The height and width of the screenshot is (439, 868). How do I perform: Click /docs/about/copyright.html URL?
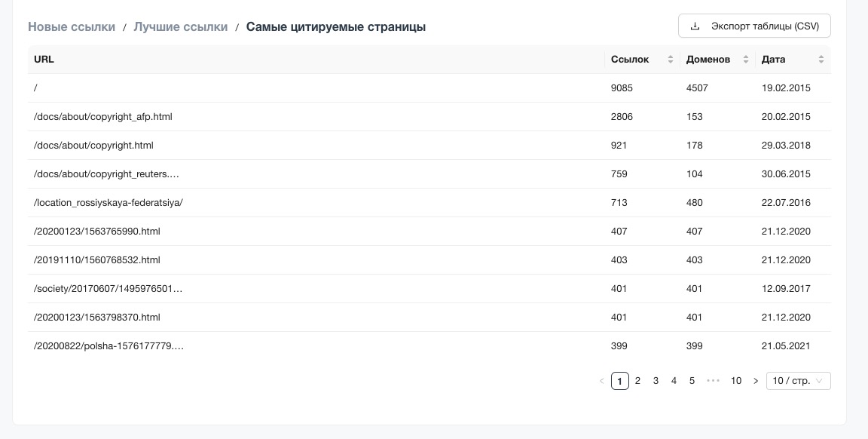click(93, 146)
